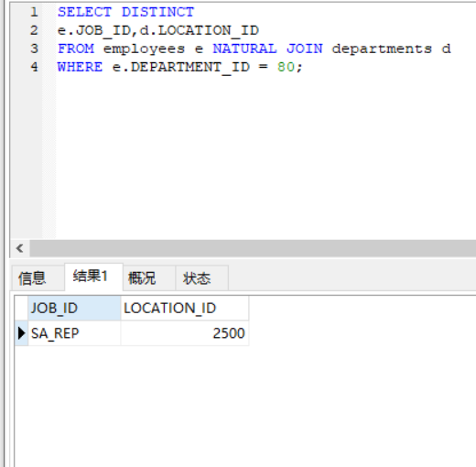Select the SA_REP cell

pyautogui.click(x=74, y=333)
